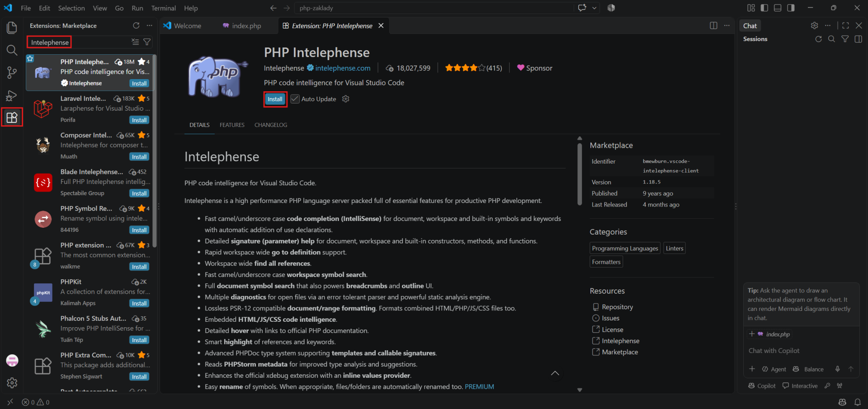
Task: Open the Terminal menu
Action: [x=164, y=8]
